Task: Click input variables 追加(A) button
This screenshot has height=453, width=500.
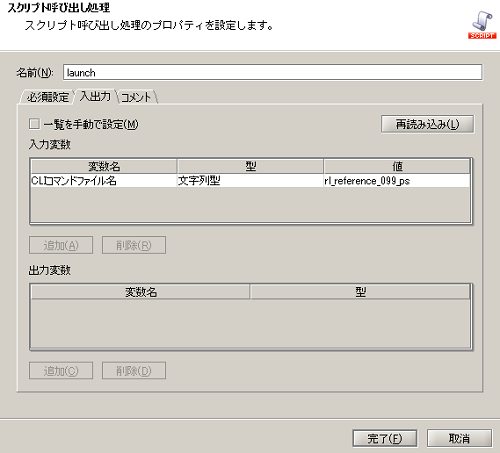Action: [61, 245]
